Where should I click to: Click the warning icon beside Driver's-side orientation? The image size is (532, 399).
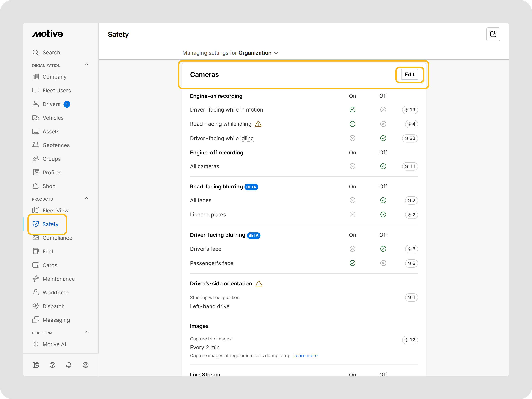click(x=259, y=283)
